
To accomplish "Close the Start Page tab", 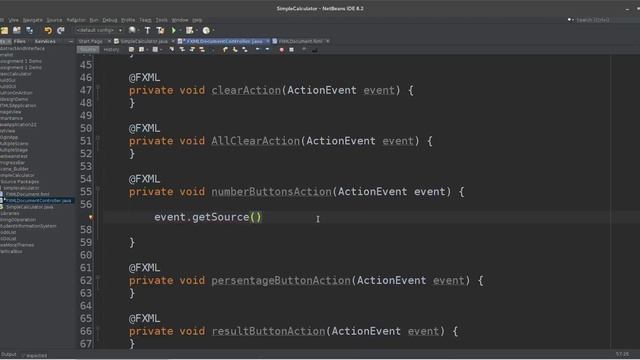I will pyautogui.click(x=109, y=41).
